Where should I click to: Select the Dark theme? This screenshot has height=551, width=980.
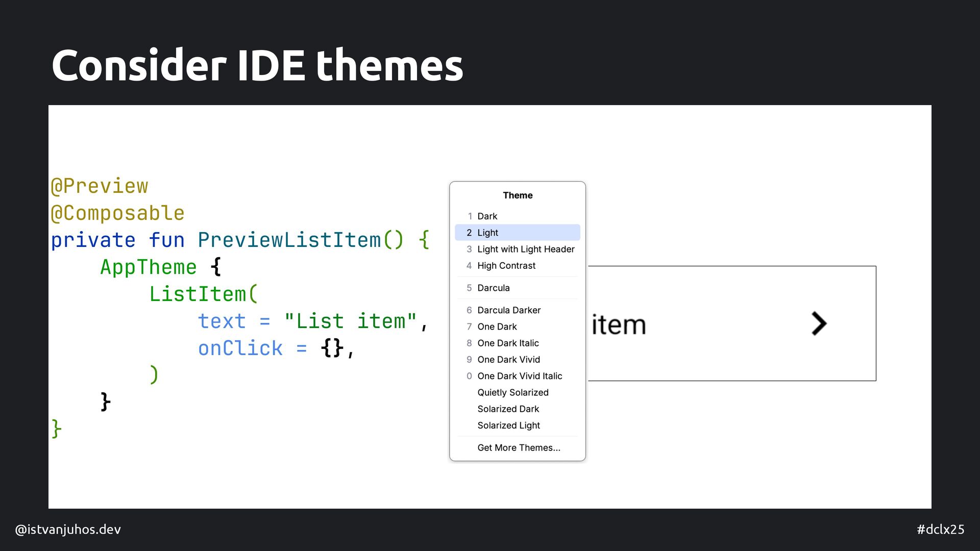pyautogui.click(x=517, y=216)
